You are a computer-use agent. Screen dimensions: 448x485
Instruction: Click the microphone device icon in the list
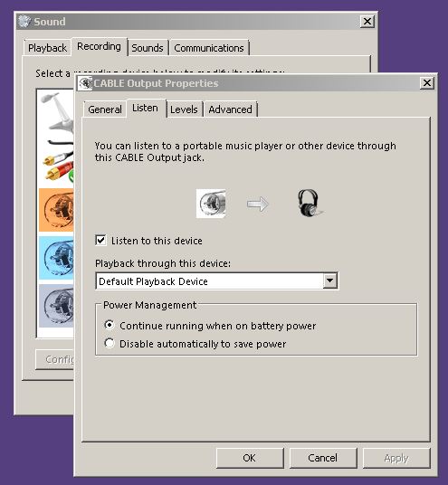[58, 110]
